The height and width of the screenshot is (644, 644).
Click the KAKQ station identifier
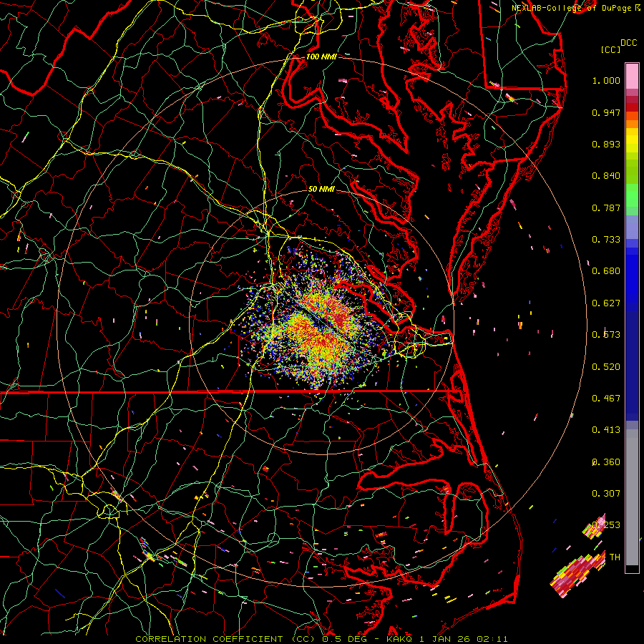click(x=400, y=639)
